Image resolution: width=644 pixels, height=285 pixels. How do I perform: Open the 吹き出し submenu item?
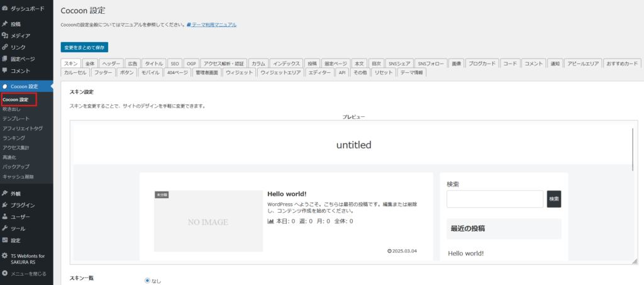[12, 109]
